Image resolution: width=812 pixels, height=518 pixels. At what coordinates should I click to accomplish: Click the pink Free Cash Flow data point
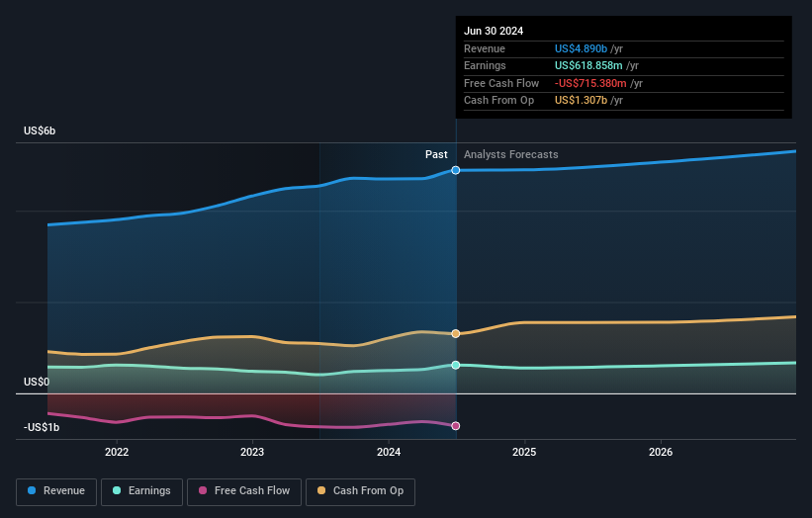point(456,426)
